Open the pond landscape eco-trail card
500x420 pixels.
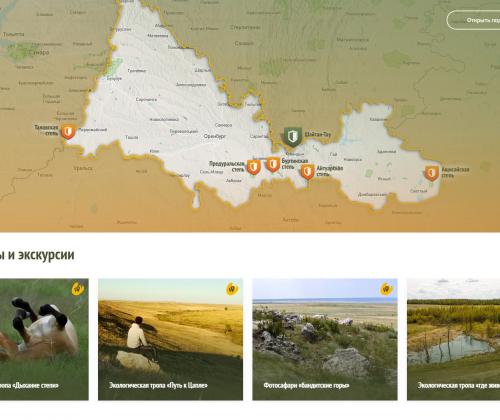pos(453,339)
